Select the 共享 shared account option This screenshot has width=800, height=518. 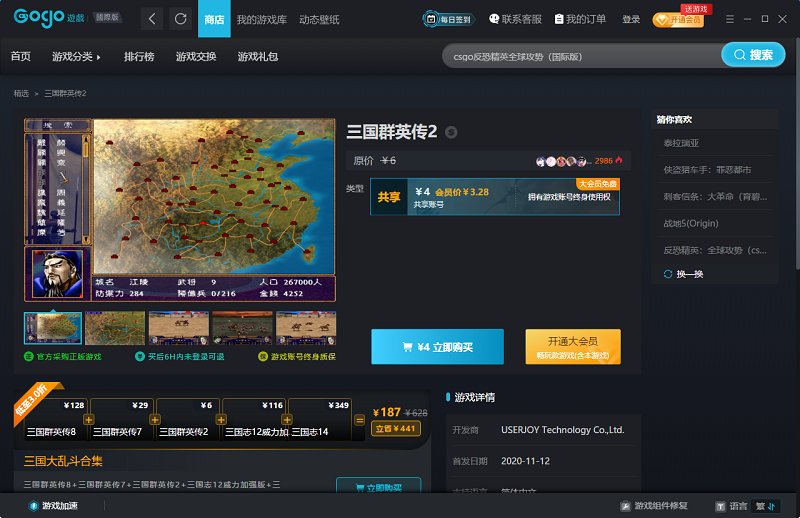click(x=495, y=196)
